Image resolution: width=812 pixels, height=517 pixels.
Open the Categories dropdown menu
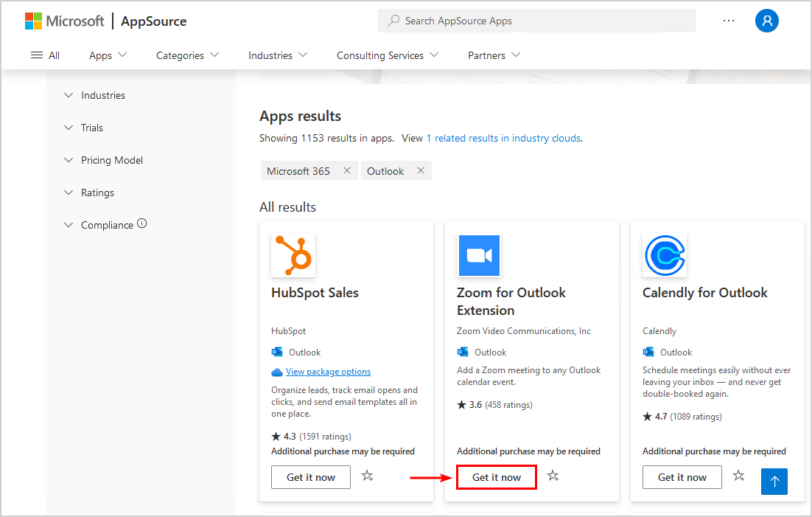pos(187,55)
